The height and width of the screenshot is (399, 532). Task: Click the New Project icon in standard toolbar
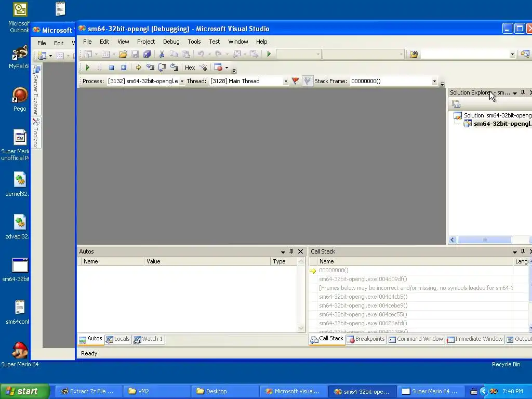tap(88, 54)
